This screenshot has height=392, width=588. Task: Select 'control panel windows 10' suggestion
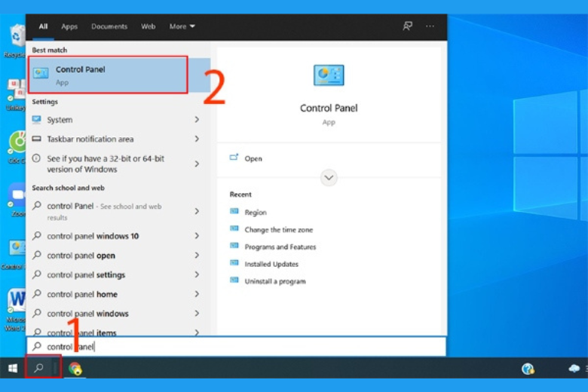[x=118, y=235]
